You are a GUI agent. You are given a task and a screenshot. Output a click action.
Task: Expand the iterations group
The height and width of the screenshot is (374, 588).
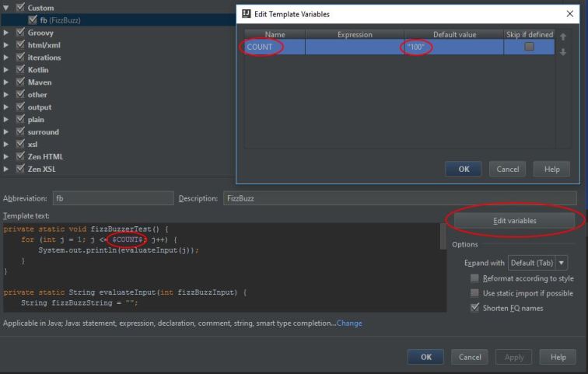point(6,58)
